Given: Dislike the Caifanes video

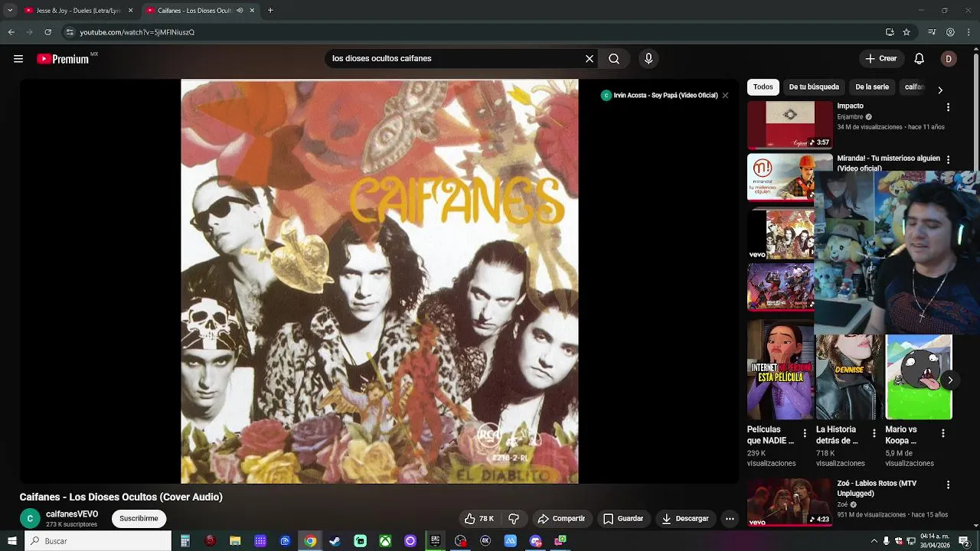Looking at the screenshot, I should (x=514, y=519).
